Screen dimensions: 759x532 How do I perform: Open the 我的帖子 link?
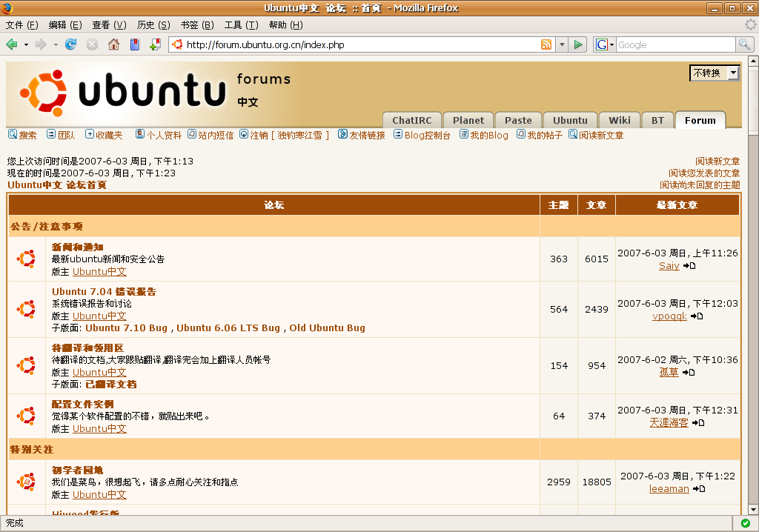[x=540, y=135]
